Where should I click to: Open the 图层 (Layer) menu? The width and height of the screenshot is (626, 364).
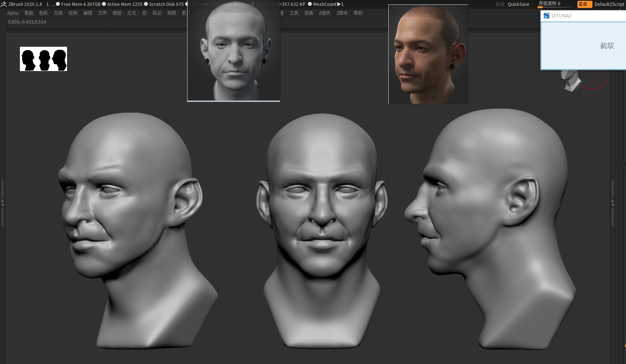[117, 13]
